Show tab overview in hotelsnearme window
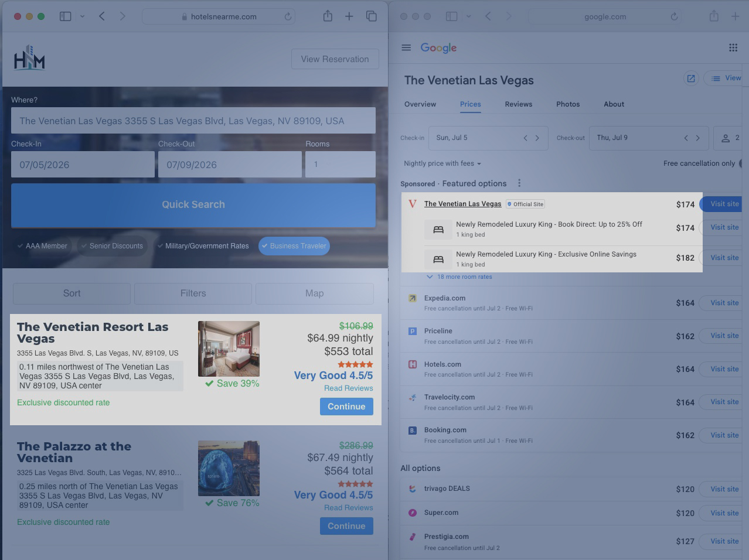 [x=372, y=16]
